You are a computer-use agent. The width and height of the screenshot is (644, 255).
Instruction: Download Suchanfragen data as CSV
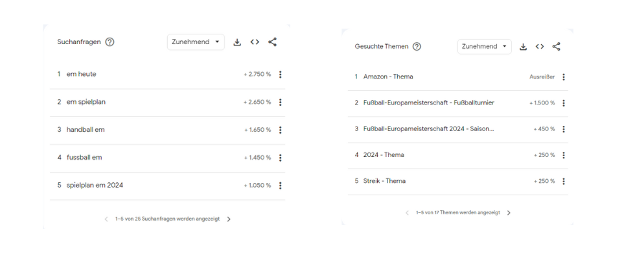coord(237,42)
